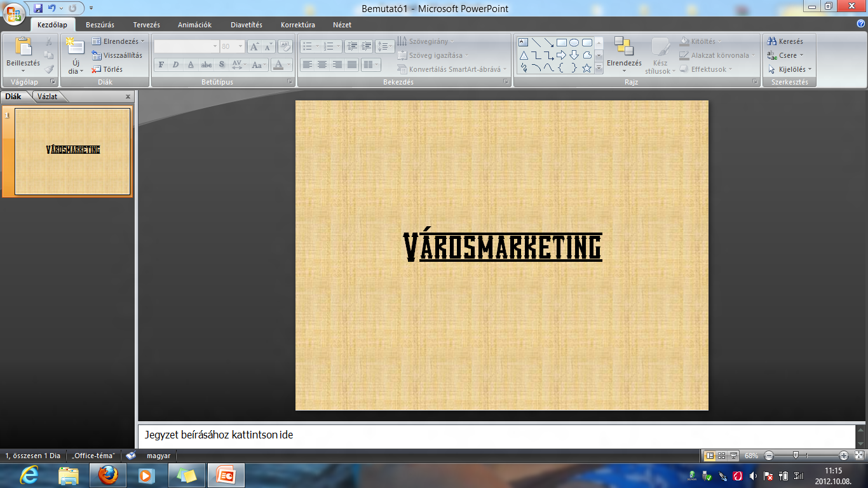868x488 pixels.
Task: Decrease font size with the small A icon
Action: 268,46
